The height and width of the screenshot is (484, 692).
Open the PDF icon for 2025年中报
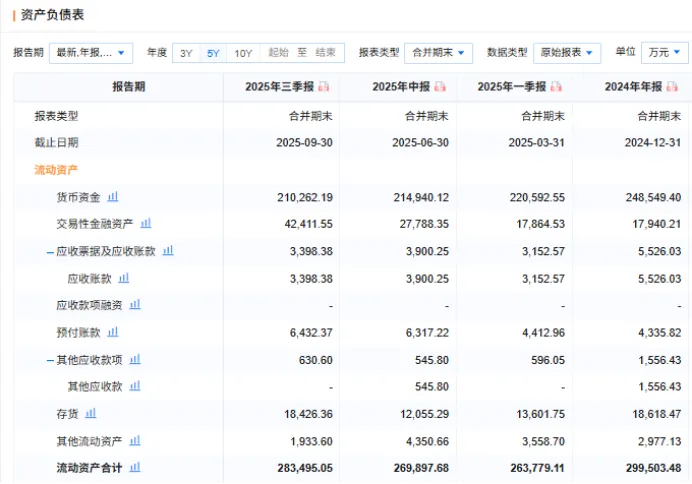pos(440,87)
